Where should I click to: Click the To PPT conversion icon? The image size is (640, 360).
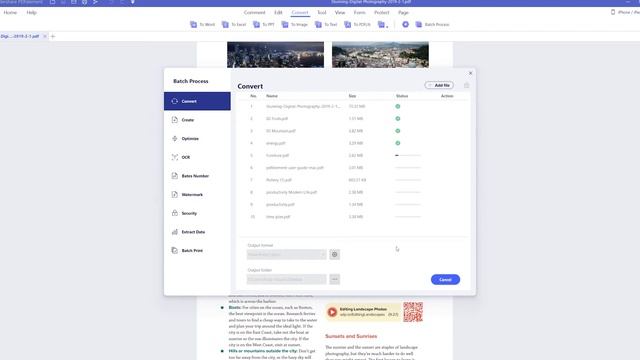click(264, 24)
